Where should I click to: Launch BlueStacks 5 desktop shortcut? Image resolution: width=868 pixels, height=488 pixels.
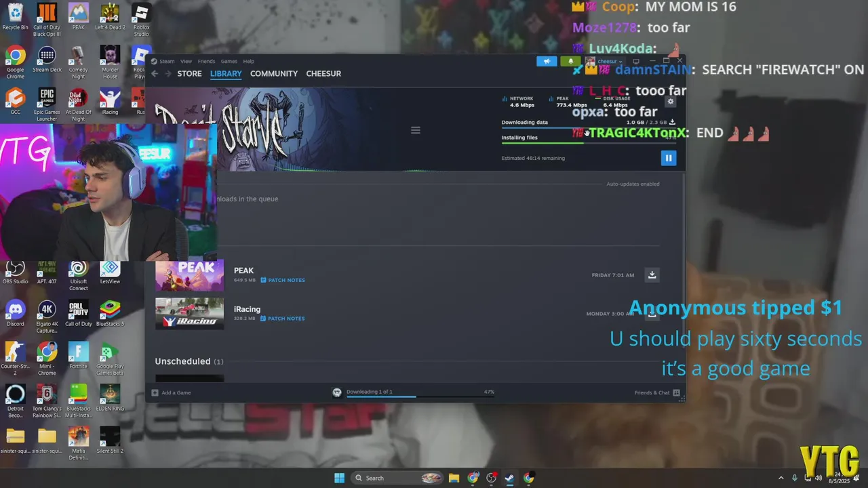[110, 313]
